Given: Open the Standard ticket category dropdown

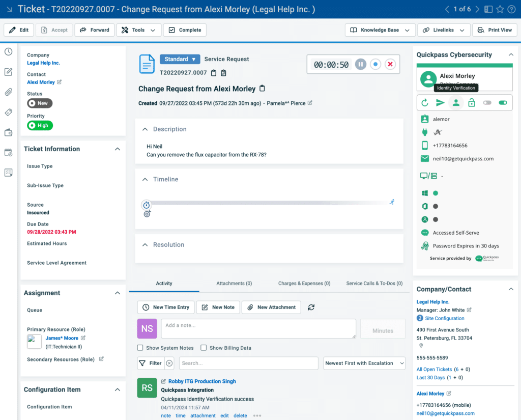Looking at the screenshot, I should (180, 59).
